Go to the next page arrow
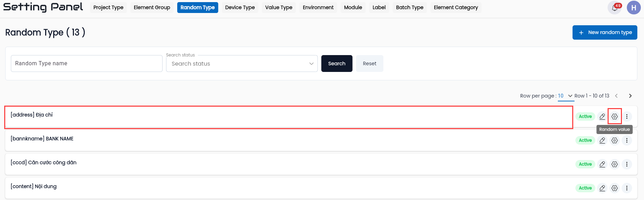This screenshot has width=644, height=200. [x=630, y=96]
